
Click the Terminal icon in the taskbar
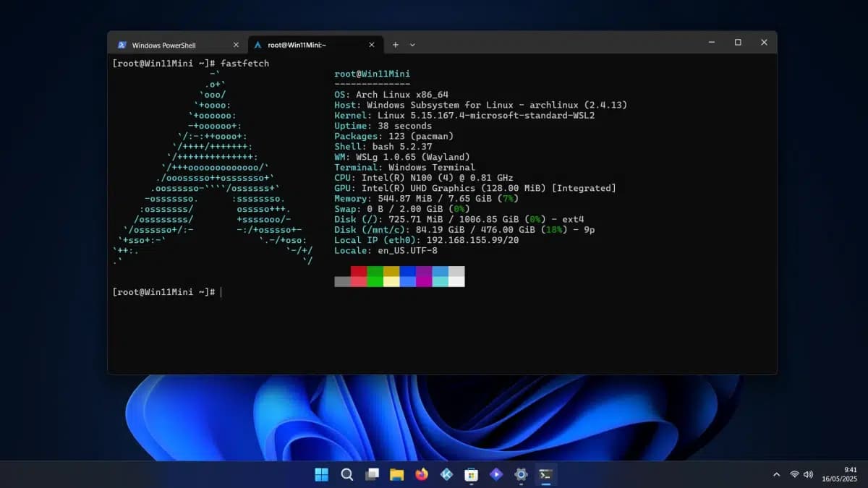pos(546,474)
